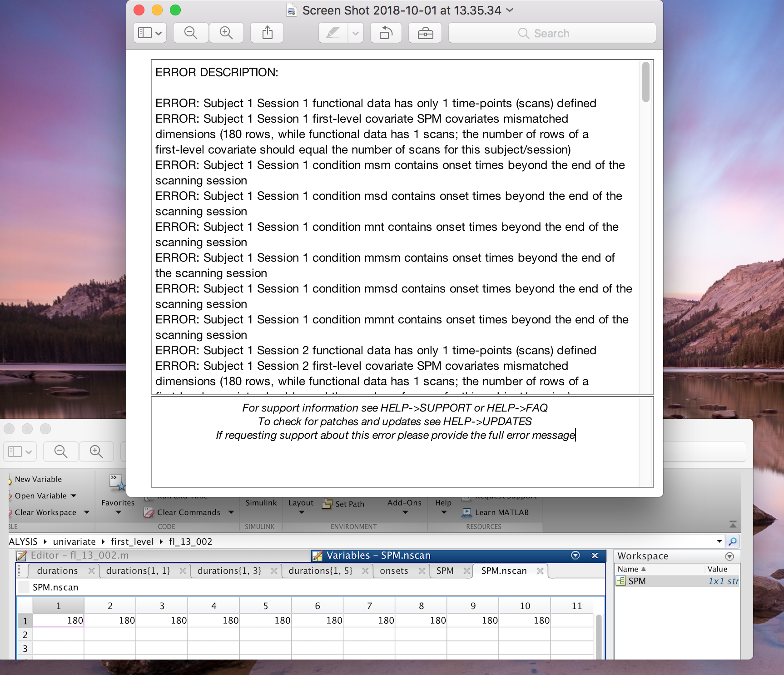Switch to the durations{1, 3} tab
The image size is (784, 675).
click(x=229, y=571)
